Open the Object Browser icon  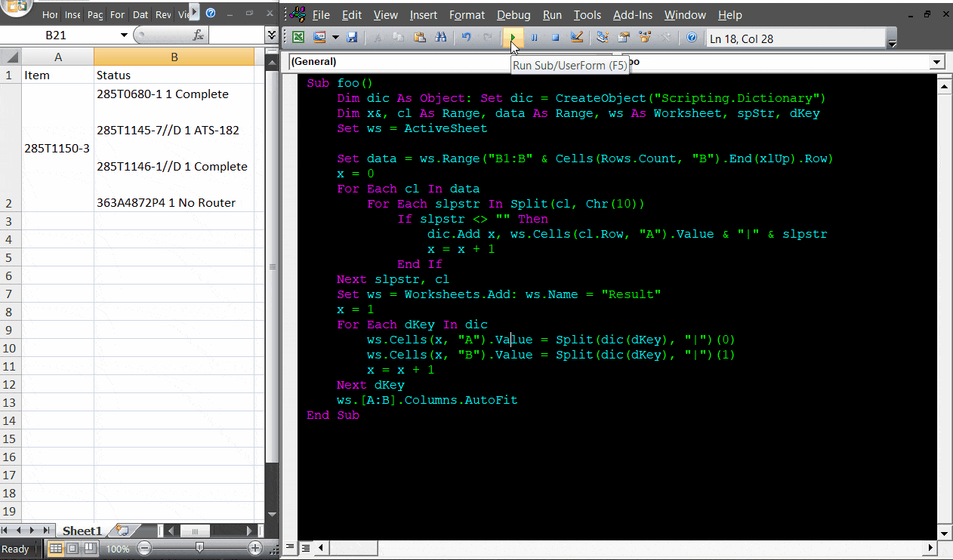(645, 37)
